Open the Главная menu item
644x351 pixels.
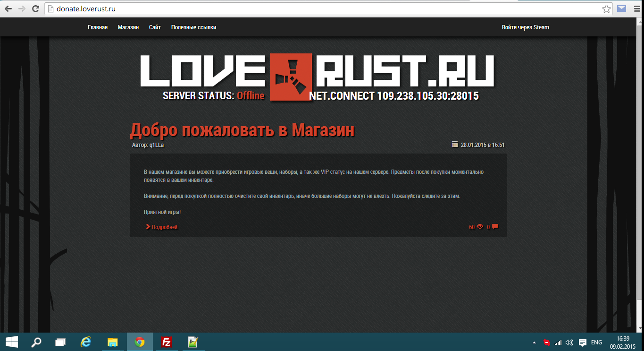tap(98, 27)
